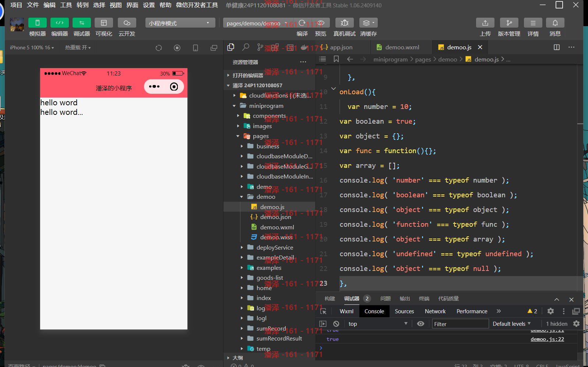
Task: Click the compile refresh icon
Action: (x=302, y=23)
